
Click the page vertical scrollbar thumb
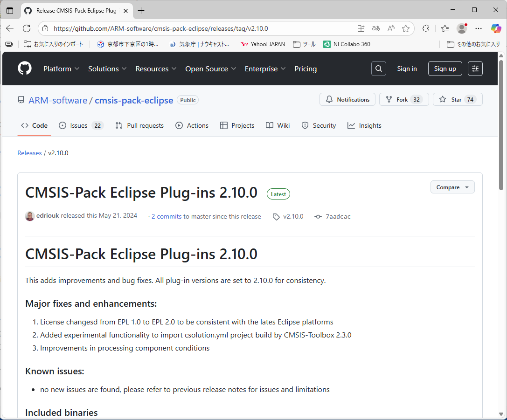pyautogui.click(x=501, y=125)
